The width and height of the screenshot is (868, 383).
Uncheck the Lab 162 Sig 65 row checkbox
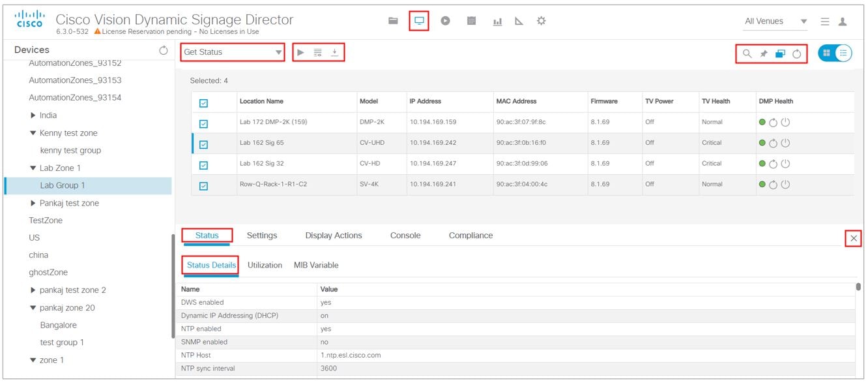point(203,144)
